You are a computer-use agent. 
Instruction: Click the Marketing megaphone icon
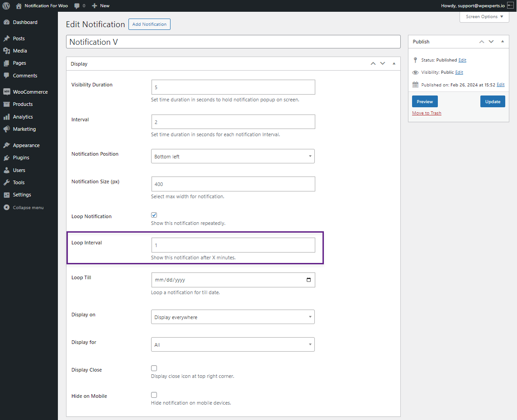(7, 129)
